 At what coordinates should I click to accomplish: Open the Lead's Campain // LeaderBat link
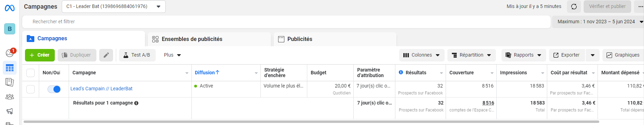pos(101,89)
